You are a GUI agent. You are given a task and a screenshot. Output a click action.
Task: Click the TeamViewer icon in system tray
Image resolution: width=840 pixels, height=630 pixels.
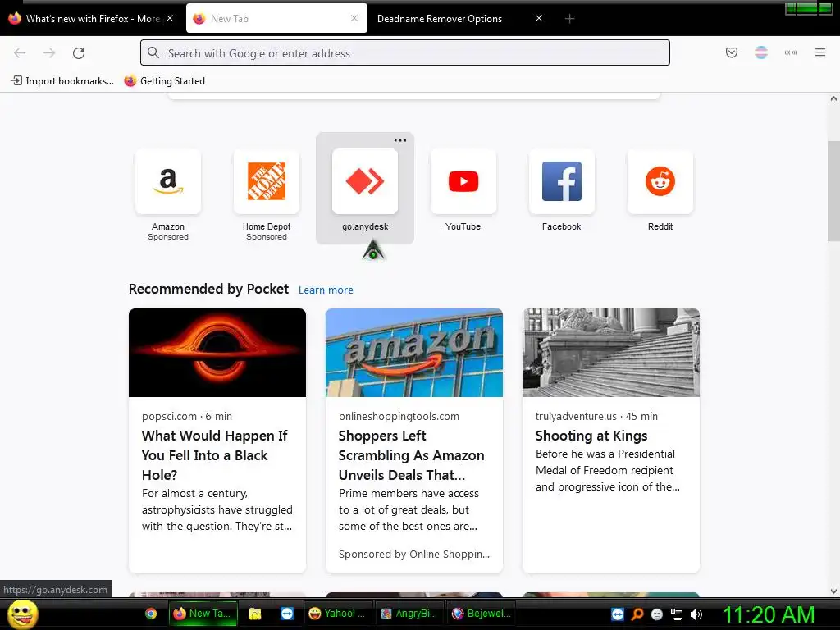click(618, 614)
